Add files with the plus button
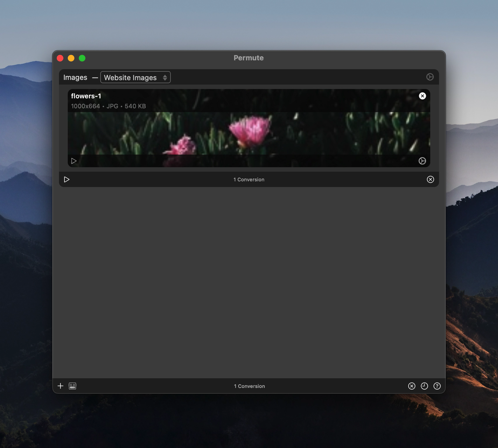Image resolution: width=498 pixels, height=448 pixels. click(x=60, y=386)
